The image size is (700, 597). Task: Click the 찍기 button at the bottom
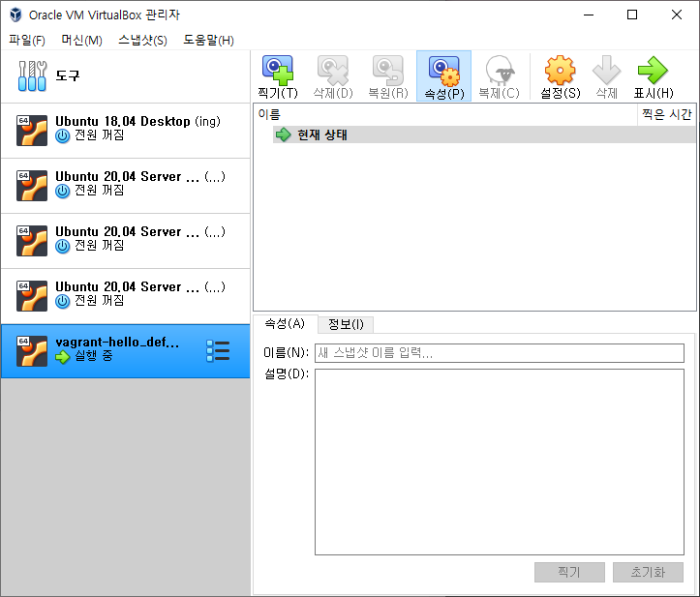point(569,572)
